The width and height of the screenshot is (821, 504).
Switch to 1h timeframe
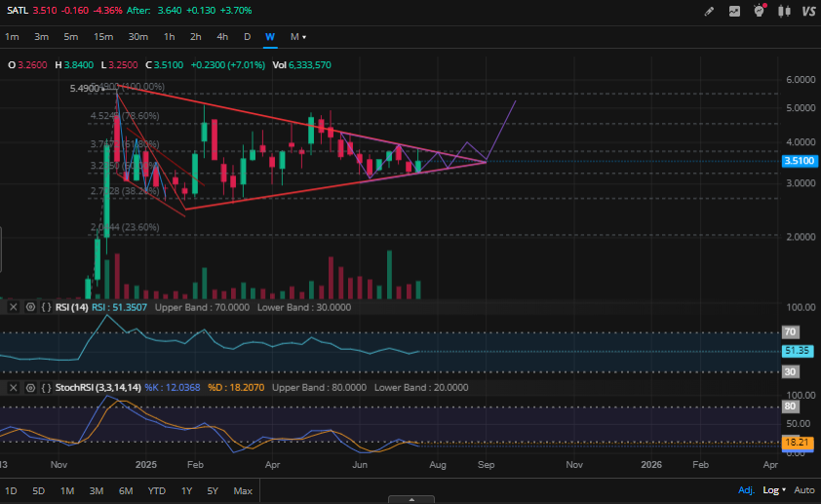(169, 37)
